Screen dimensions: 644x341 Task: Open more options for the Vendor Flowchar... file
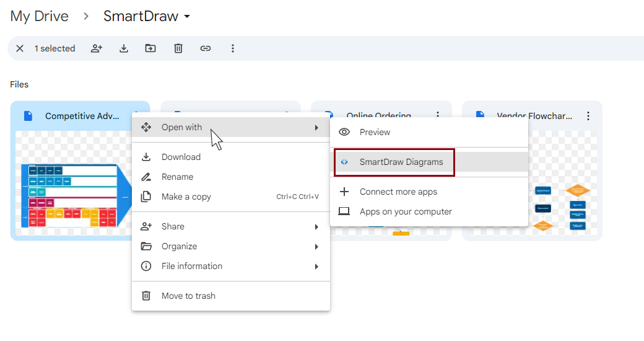coord(588,116)
